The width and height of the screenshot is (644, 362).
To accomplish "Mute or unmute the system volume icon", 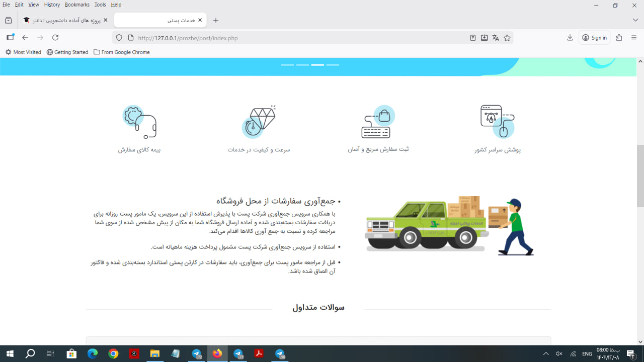I will [x=559, y=354].
